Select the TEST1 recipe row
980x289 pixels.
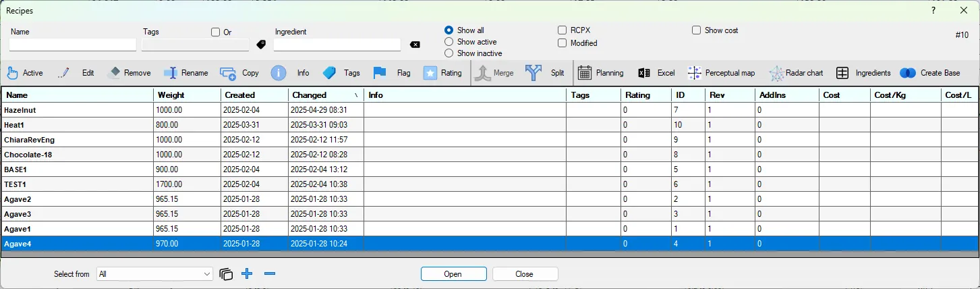tap(490, 184)
